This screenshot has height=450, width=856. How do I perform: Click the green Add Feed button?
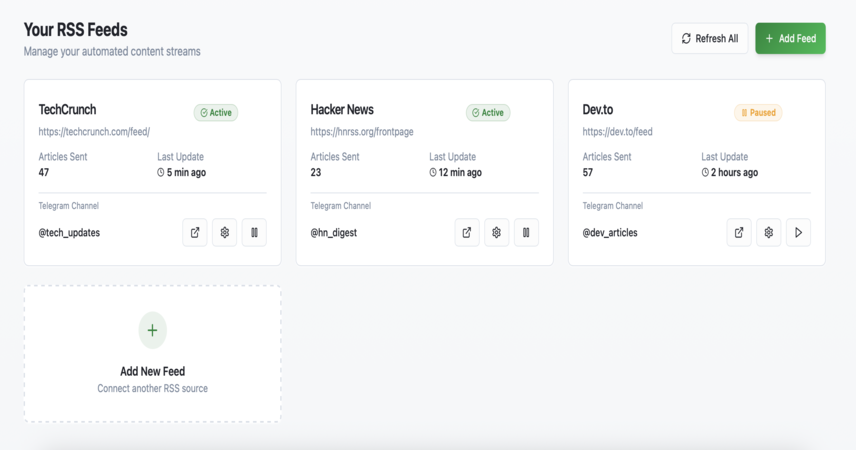pyautogui.click(x=790, y=38)
